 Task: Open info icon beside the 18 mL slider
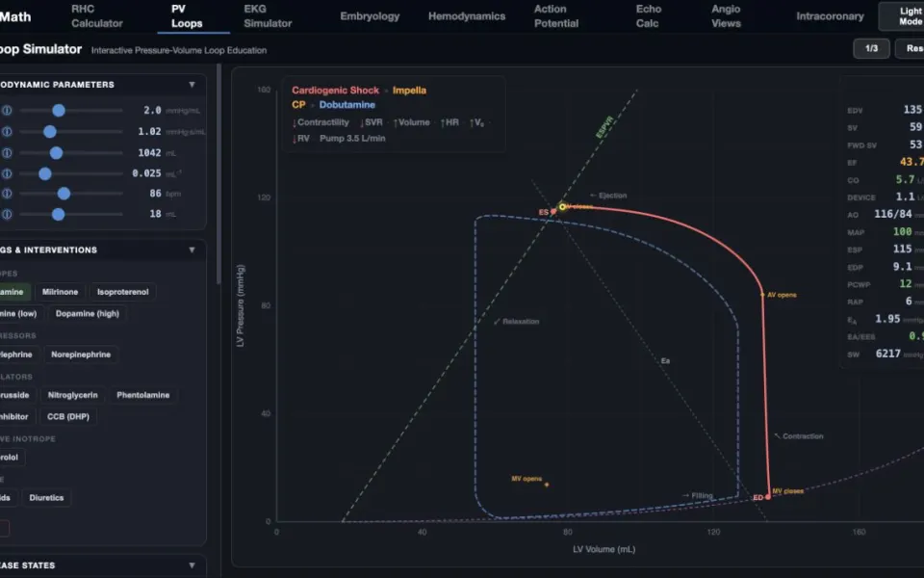(x=7, y=214)
